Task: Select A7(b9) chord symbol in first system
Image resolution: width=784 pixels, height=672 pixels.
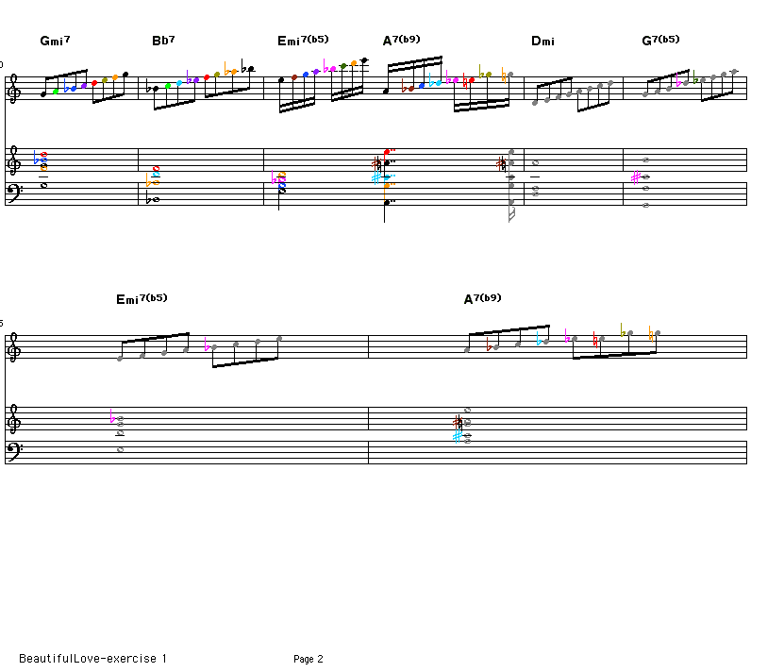Action: (401, 41)
